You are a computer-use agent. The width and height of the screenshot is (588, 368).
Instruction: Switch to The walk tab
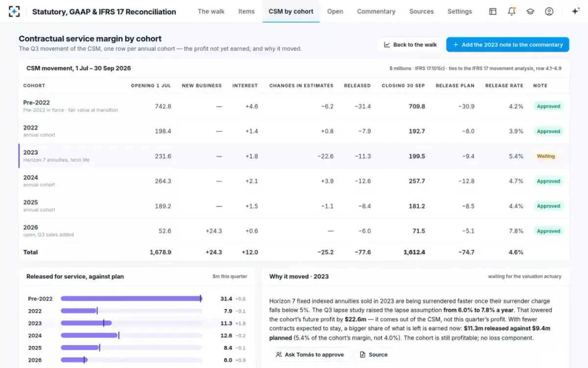click(x=211, y=11)
